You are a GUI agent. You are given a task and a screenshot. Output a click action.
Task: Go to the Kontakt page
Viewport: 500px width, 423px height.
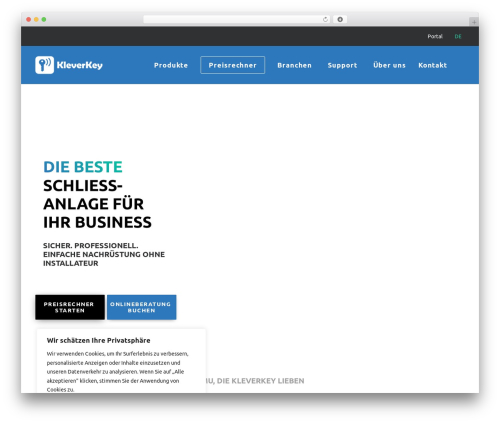point(433,65)
